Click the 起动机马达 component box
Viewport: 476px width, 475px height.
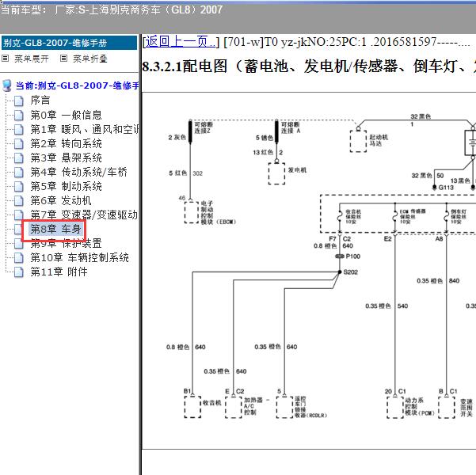coord(358,142)
